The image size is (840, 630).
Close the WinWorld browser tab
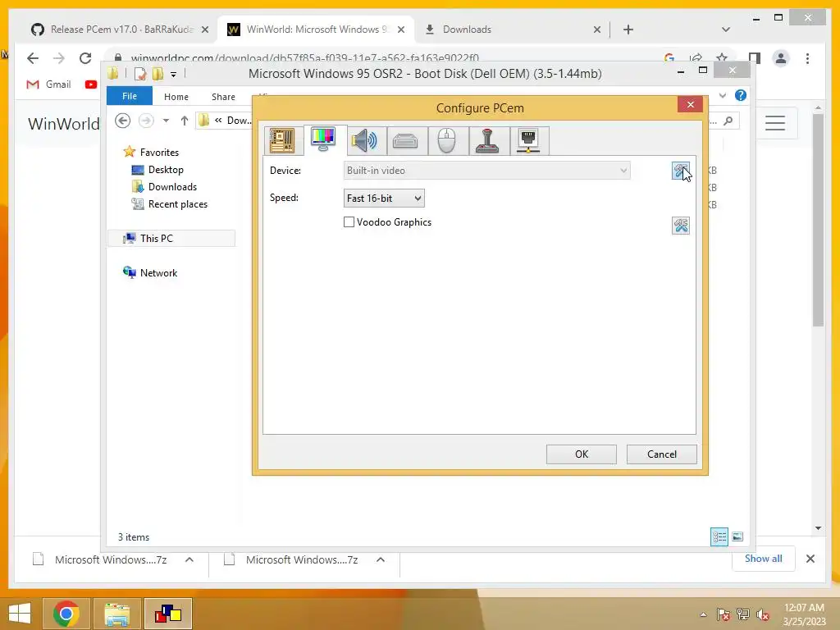tap(400, 30)
